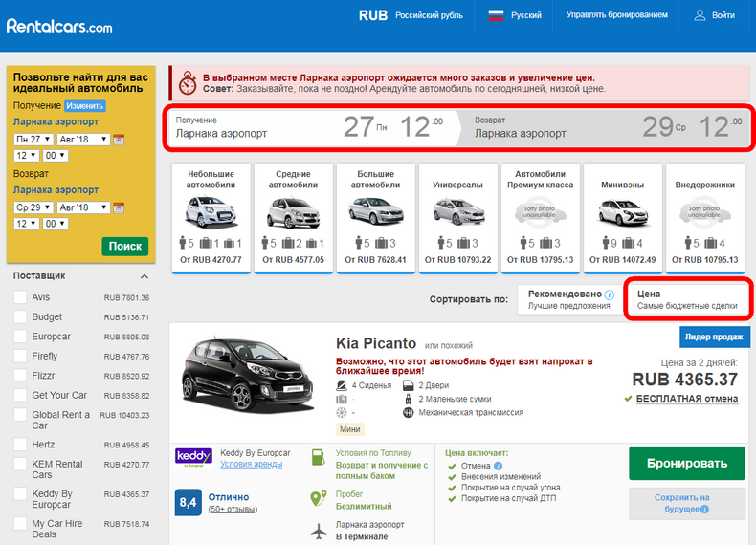Select the Внедорожники category
The width and height of the screenshot is (756, 545).
(x=705, y=218)
